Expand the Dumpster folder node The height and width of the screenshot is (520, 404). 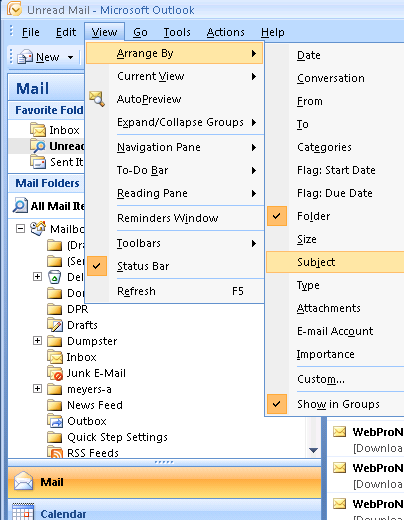37,341
